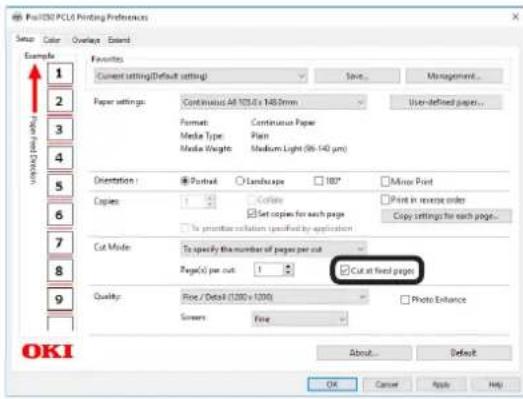The height and width of the screenshot is (399, 523).
Task: Click the Cancel button
Action: tap(387, 384)
